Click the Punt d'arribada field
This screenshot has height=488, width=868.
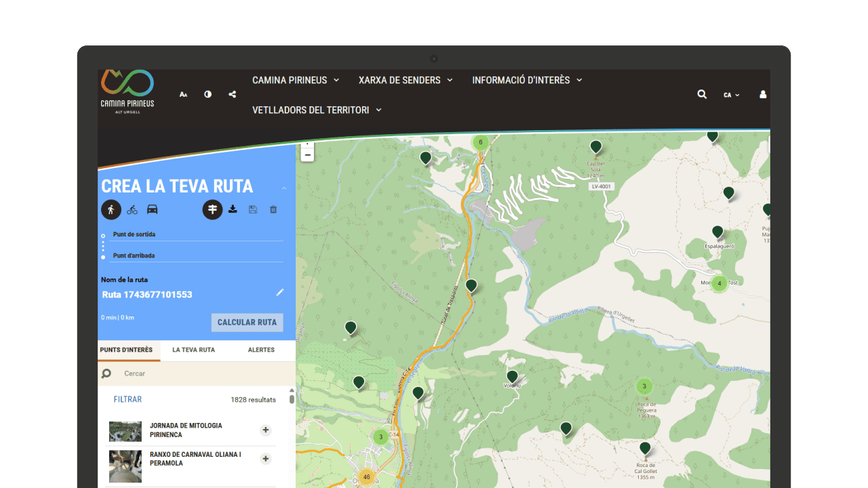(197, 256)
